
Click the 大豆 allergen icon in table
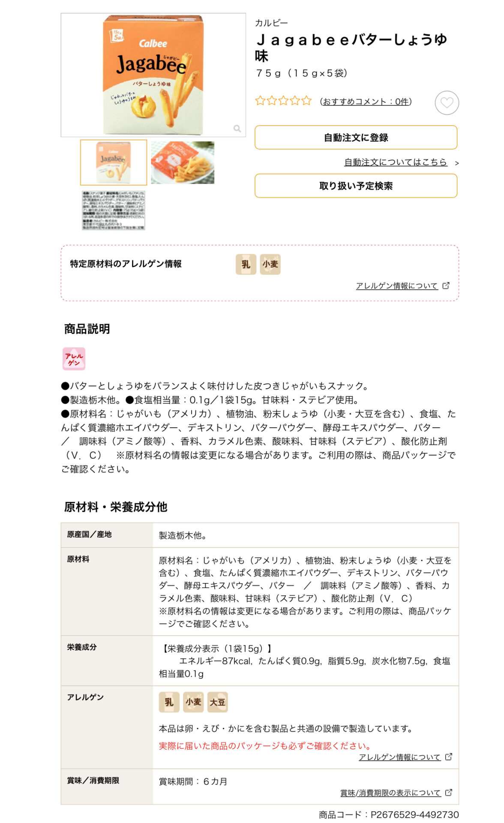pos(217,702)
